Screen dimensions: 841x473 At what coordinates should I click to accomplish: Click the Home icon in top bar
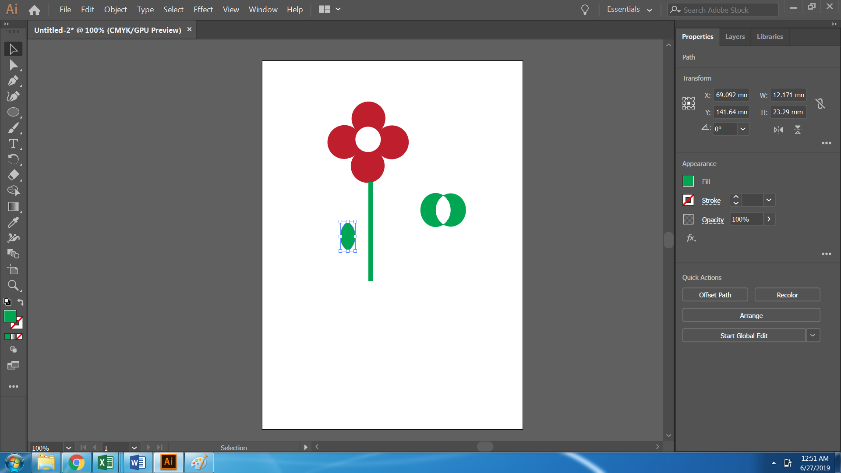[35, 9]
